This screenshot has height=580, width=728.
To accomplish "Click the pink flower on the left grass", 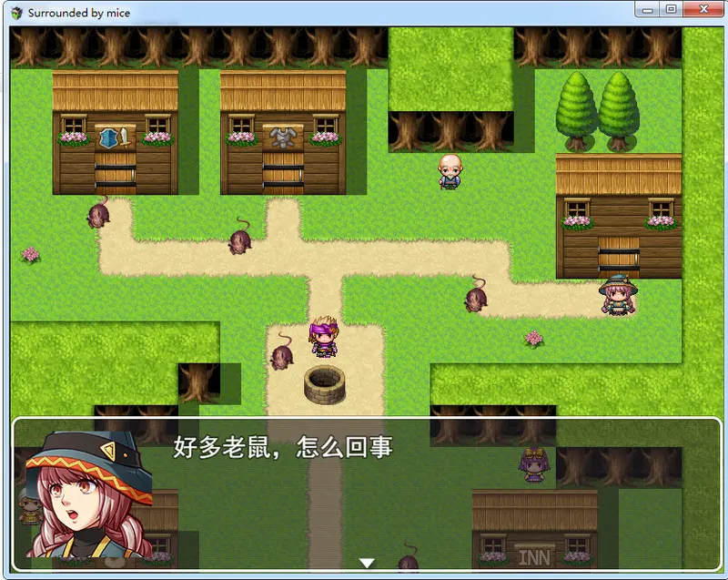I will (x=31, y=256).
